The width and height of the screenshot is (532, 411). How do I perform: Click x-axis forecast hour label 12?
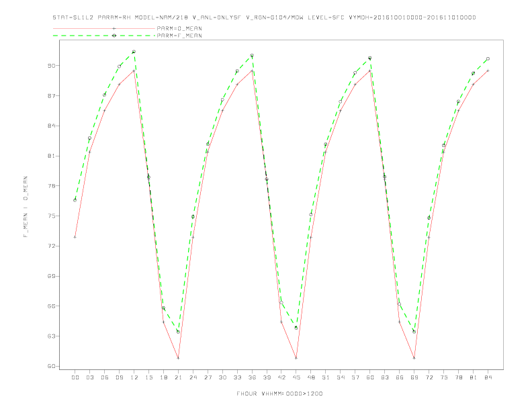(134, 377)
